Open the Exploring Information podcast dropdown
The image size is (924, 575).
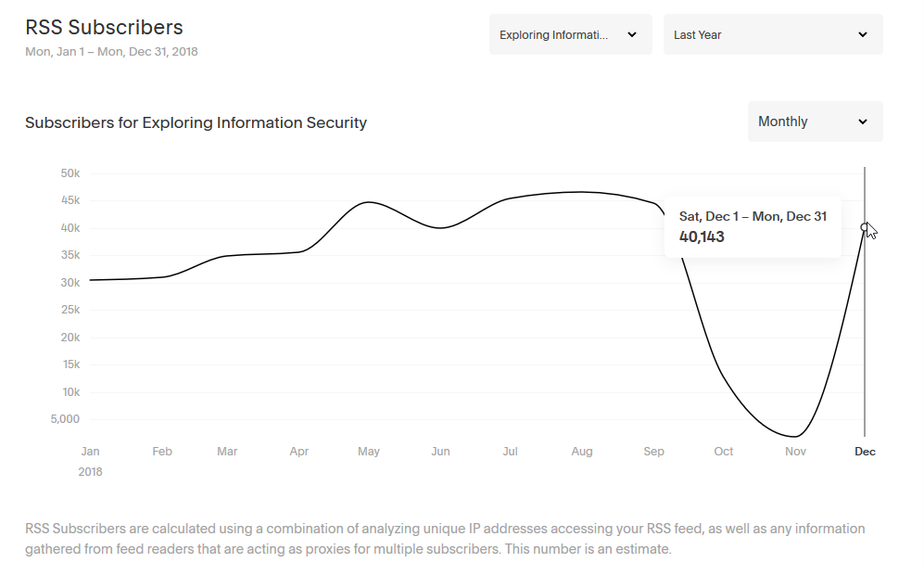[x=570, y=35]
